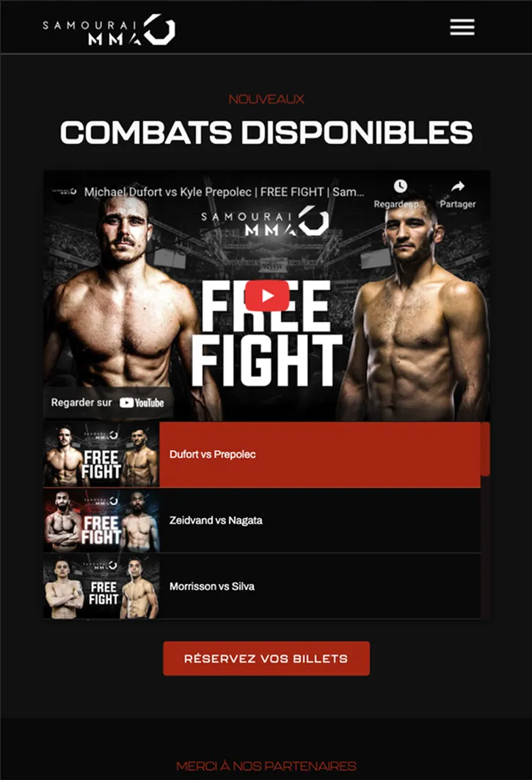Click the Partager share arrow icon
Screen dimensions: 532x780
click(x=458, y=186)
